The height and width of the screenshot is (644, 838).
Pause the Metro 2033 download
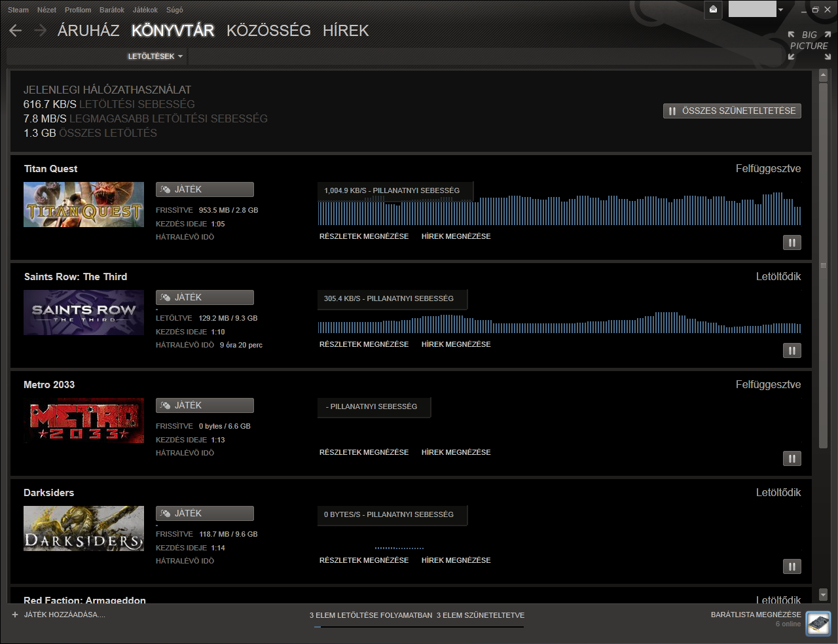[792, 459]
